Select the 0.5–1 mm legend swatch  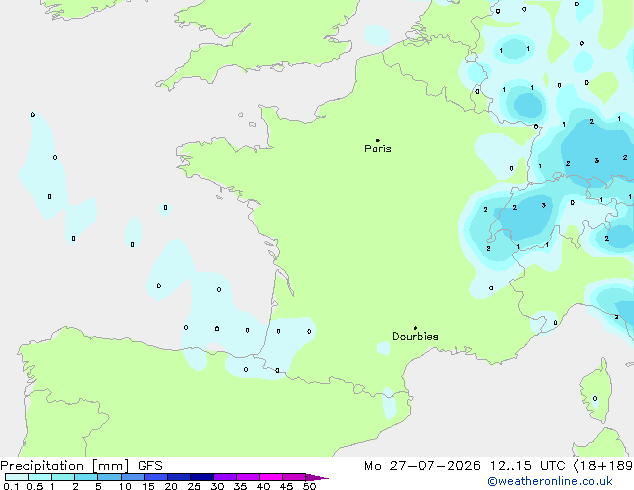pos(40,477)
